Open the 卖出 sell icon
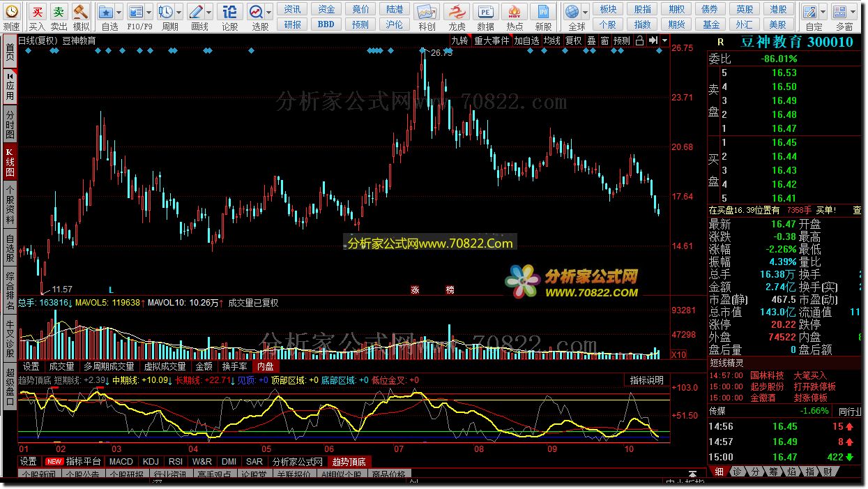Viewport: 868px width, 489px height. coord(59,12)
